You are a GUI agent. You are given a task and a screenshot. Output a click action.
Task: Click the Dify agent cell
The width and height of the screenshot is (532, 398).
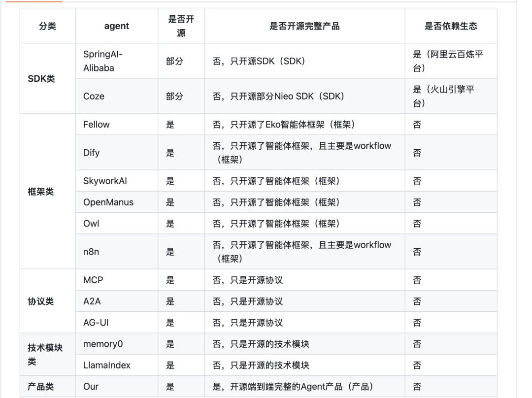pyautogui.click(x=116, y=152)
